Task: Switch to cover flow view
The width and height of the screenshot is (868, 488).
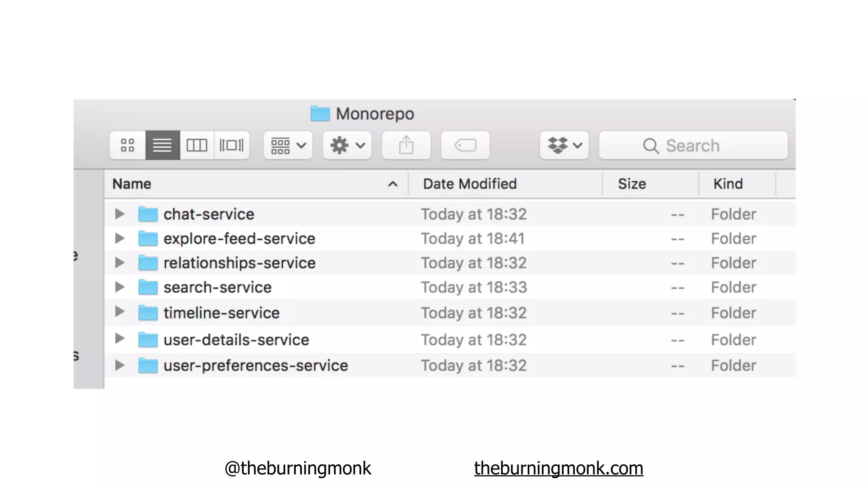Action: [x=231, y=145]
